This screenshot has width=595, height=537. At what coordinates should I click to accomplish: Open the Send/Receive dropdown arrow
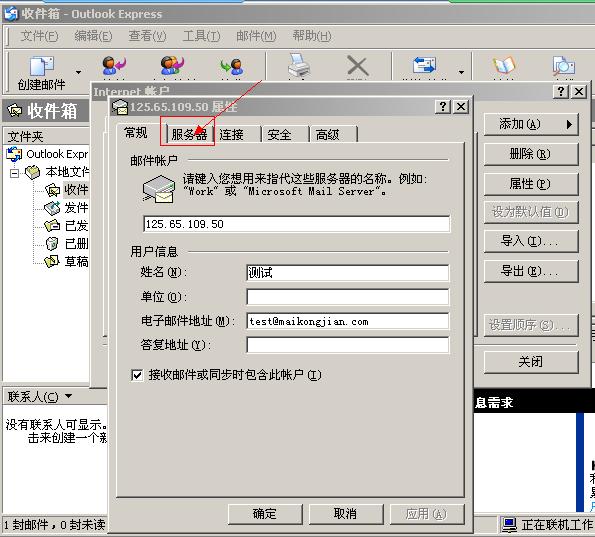click(x=461, y=72)
